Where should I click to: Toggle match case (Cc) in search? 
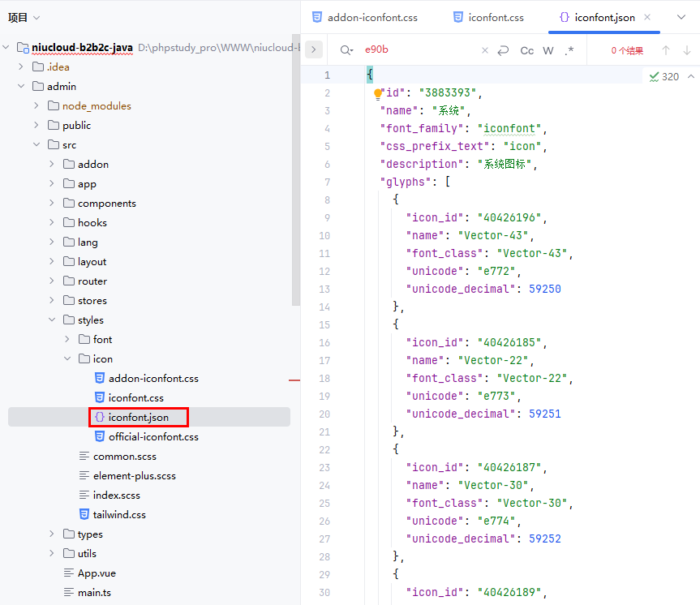(x=526, y=50)
